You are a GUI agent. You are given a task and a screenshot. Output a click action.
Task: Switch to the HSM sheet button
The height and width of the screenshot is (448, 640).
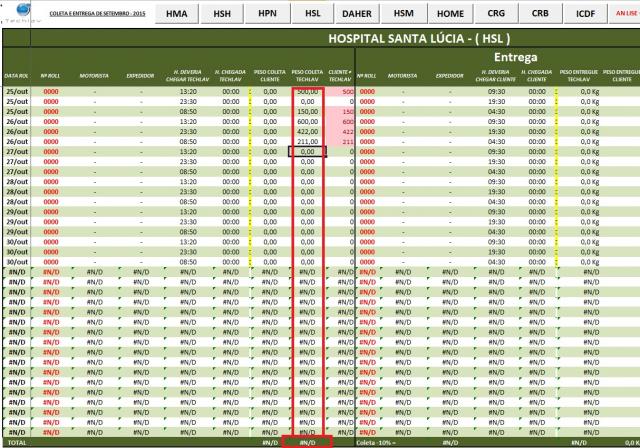404,13
